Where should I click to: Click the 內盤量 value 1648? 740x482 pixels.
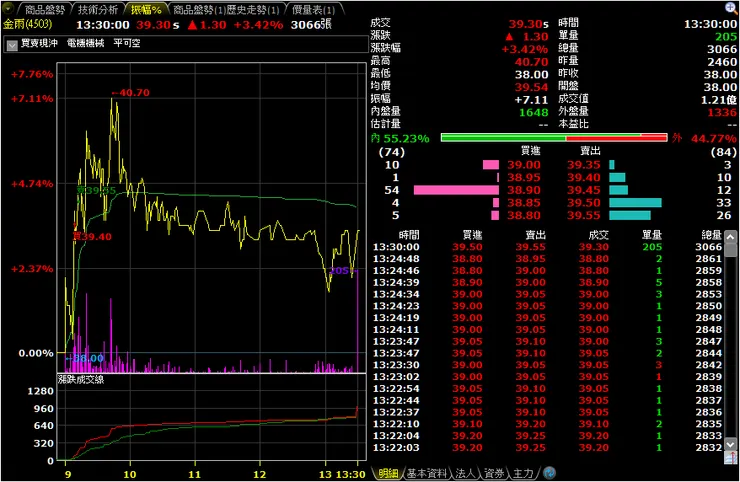click(534, 112)
